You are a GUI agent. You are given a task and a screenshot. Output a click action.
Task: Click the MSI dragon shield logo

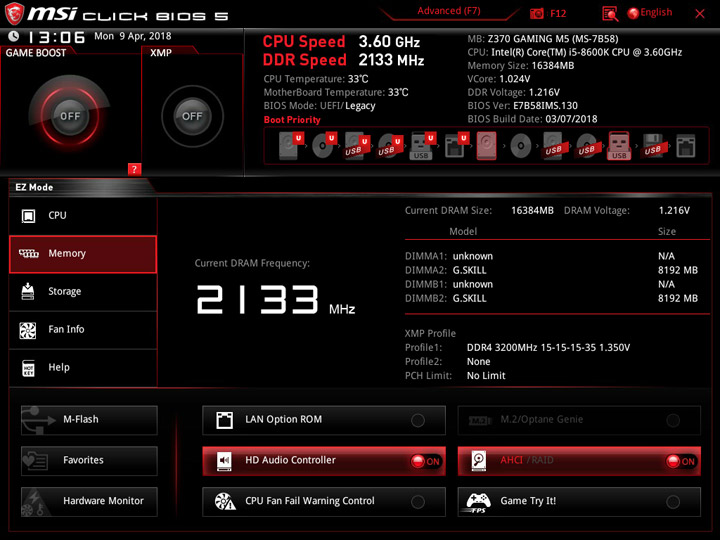(14, 13)
